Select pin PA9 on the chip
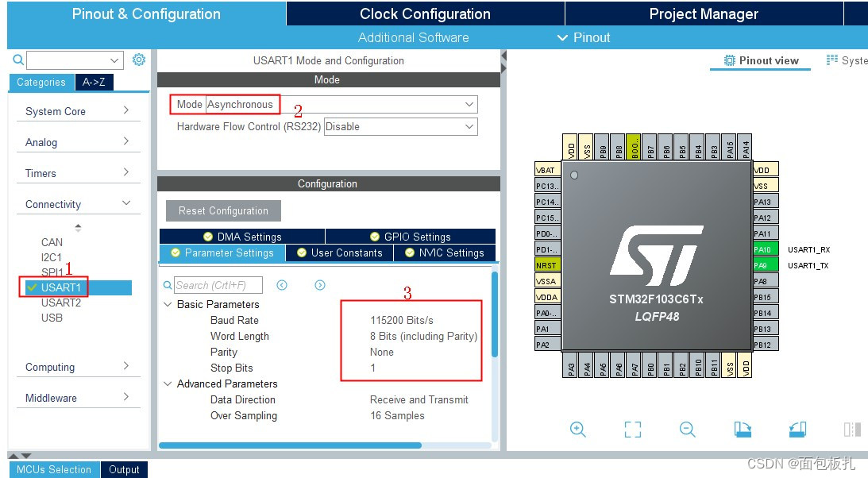Screen dimensions: 868x478 click(x=766, y=265)
